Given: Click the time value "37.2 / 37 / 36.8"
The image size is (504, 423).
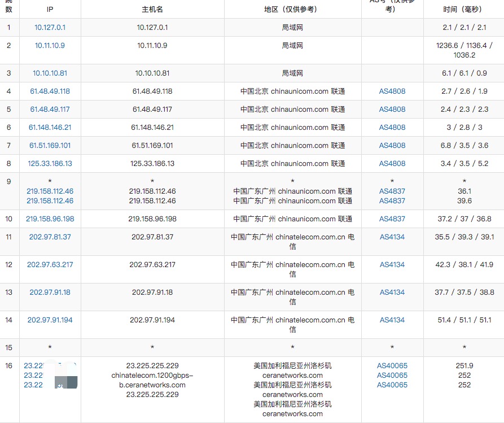Looking at the screenshot, I should tap(464, 219).
